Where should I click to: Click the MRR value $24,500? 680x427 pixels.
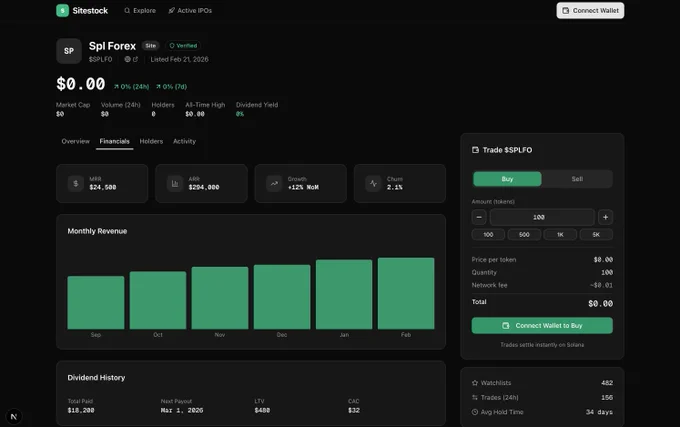click(x=103, y=187)
